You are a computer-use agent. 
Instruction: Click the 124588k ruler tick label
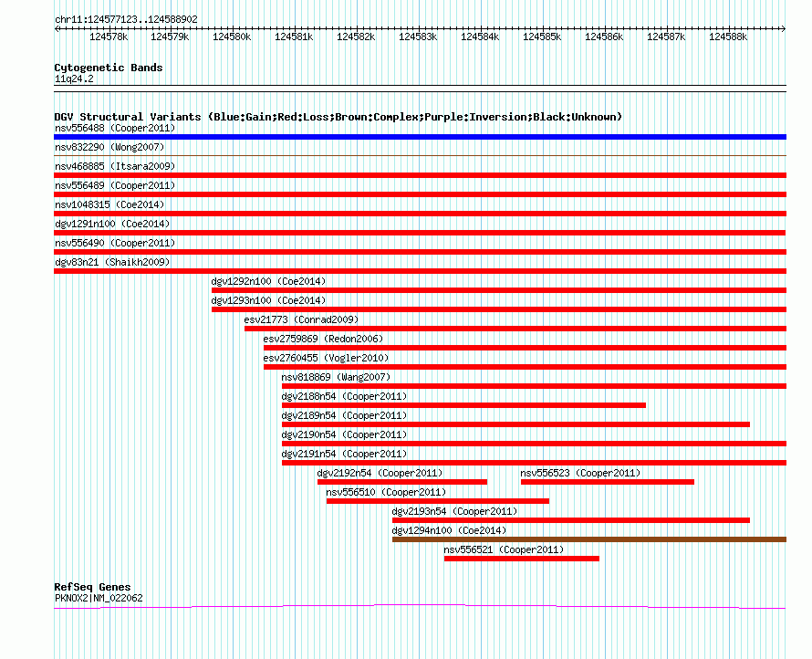(x=728, y=37)
